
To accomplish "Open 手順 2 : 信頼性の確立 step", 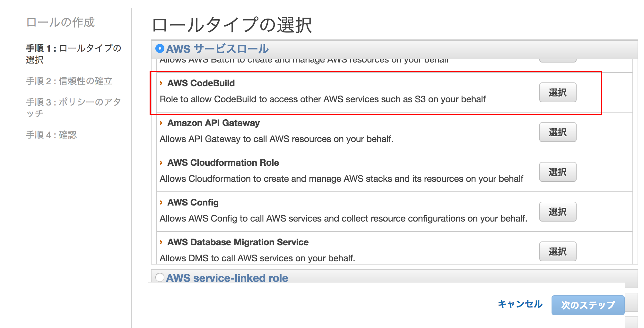I will (x=69, y=81).
